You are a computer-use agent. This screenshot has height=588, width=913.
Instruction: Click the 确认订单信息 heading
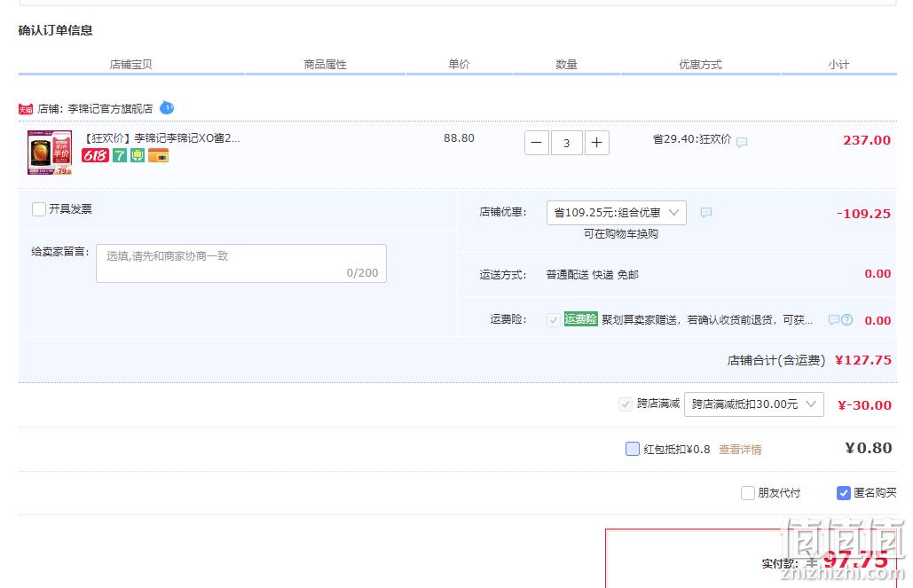(55, 30)
